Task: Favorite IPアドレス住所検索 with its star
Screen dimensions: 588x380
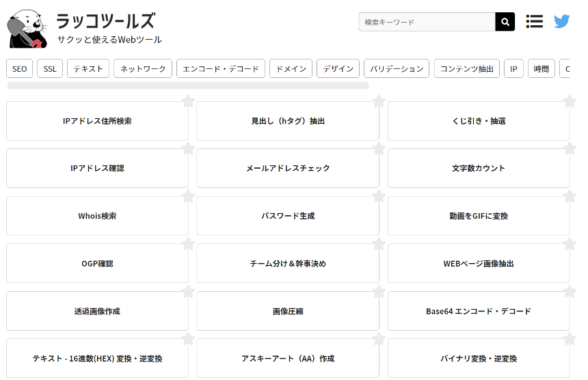Action: click(x=188, y=102)
